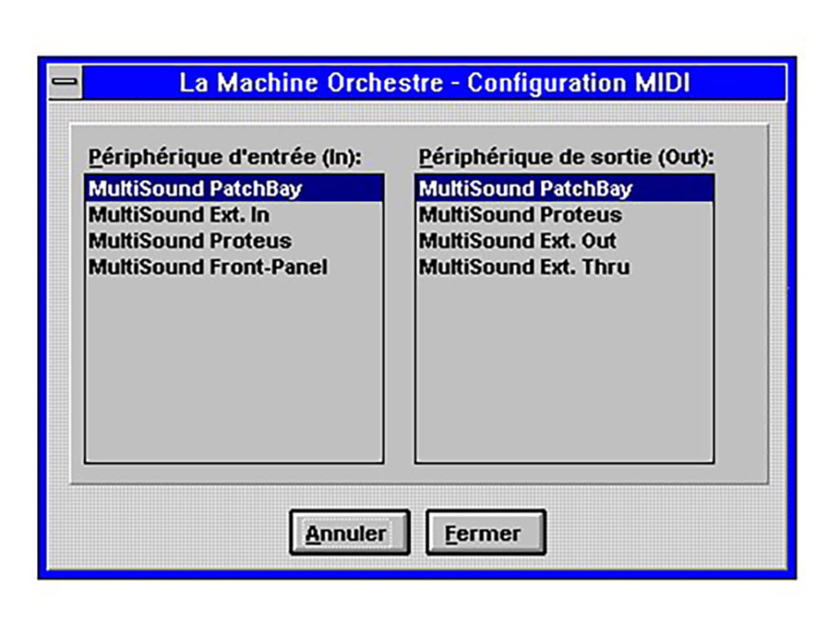This screenshot has height=634, width=840.
Task: Click the Annuler button
Action: pos(350,532)
